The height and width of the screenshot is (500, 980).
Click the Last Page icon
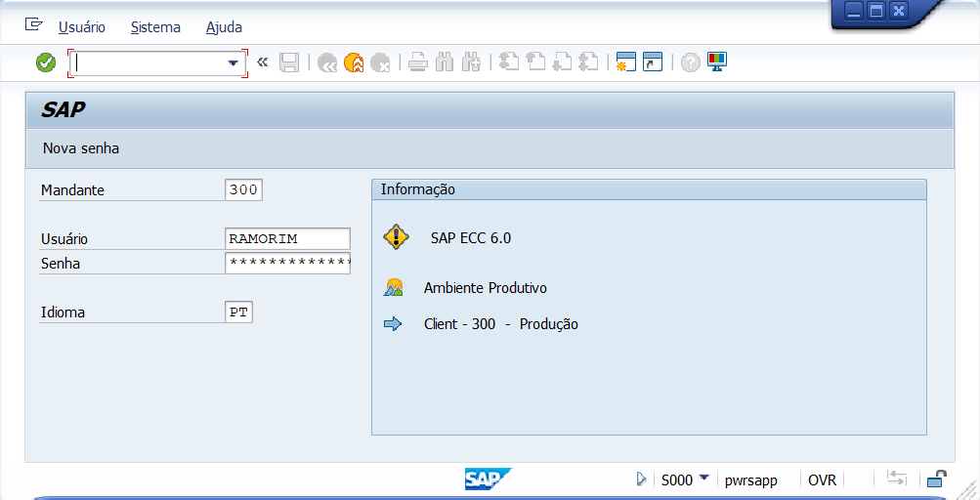(589, 62)
